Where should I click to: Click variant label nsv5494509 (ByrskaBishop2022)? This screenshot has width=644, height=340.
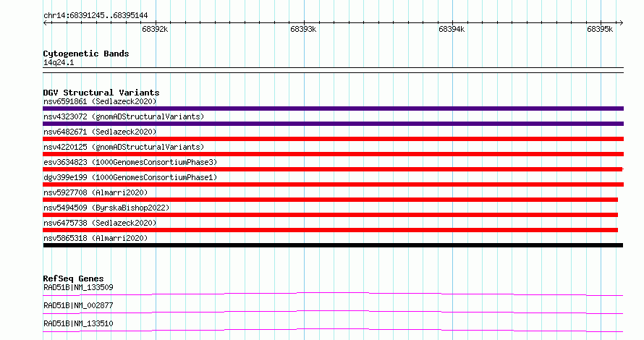click(106, 208)
